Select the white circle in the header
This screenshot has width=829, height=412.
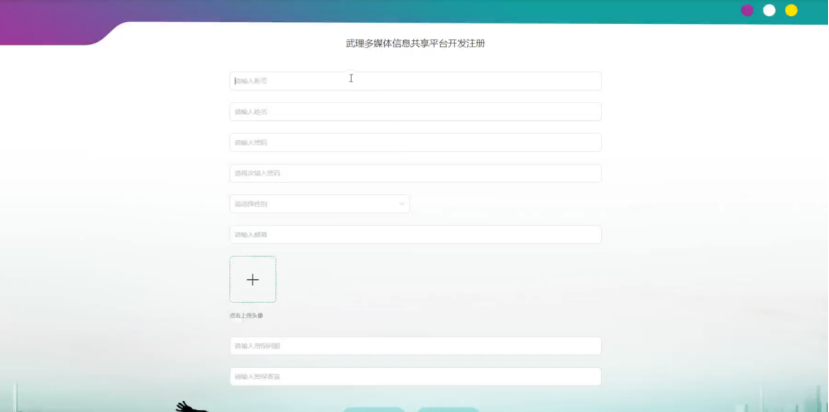coord(769,11)
